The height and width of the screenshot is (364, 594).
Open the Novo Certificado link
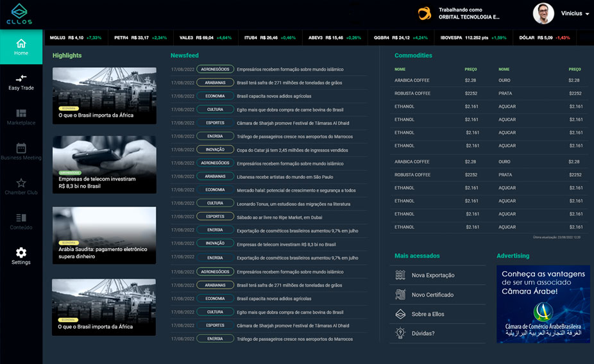432,295
